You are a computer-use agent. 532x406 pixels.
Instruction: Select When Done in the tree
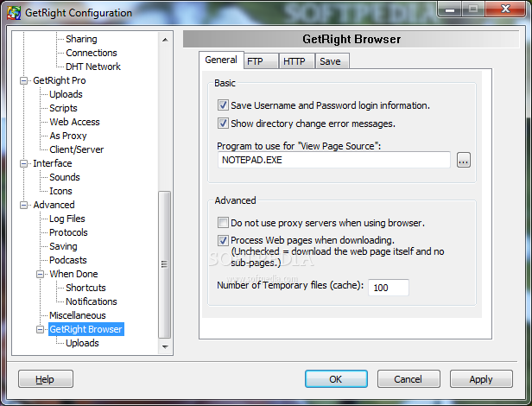(73, 274)
